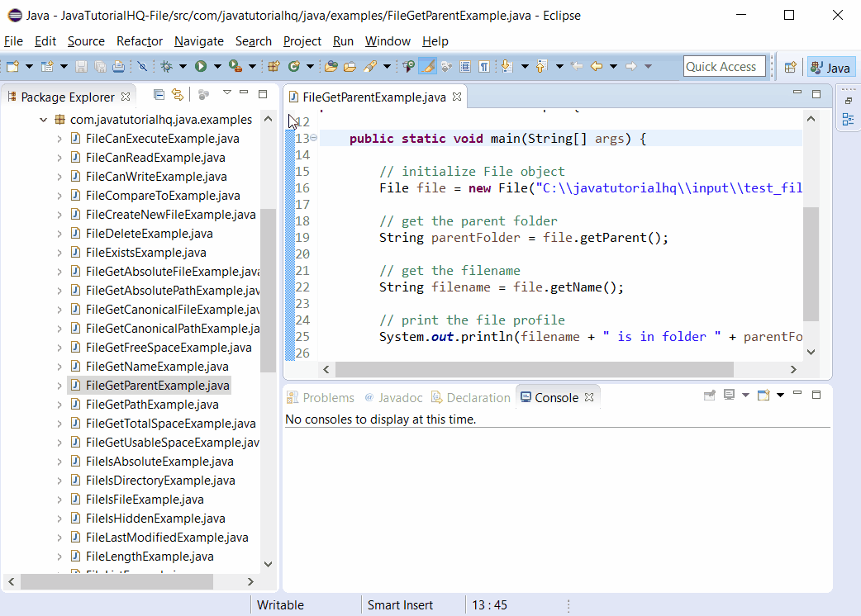Run the application with the green Run icon
This screenshot has height=616, width=861.
[x=201, y=66]
